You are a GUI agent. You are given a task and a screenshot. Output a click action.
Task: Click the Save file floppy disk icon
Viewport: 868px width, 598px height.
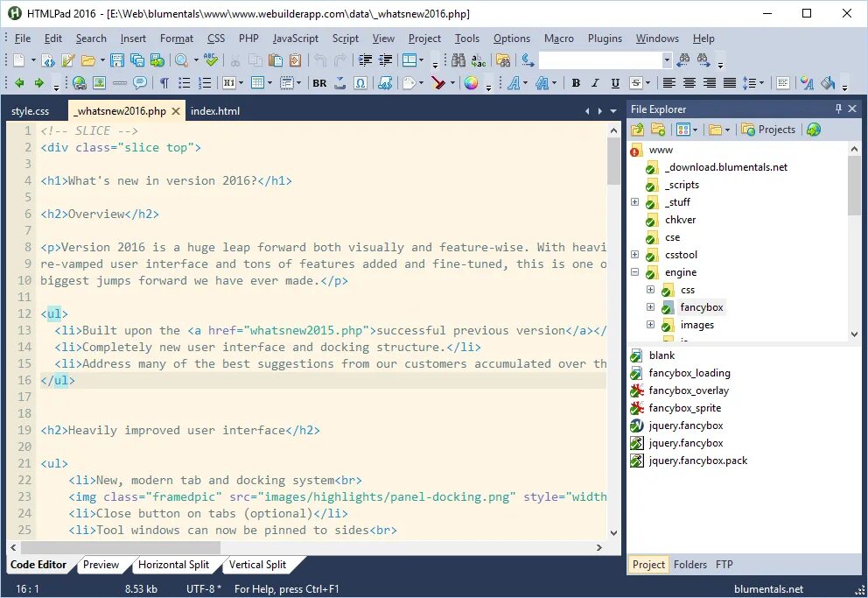[x=116, y=60]
